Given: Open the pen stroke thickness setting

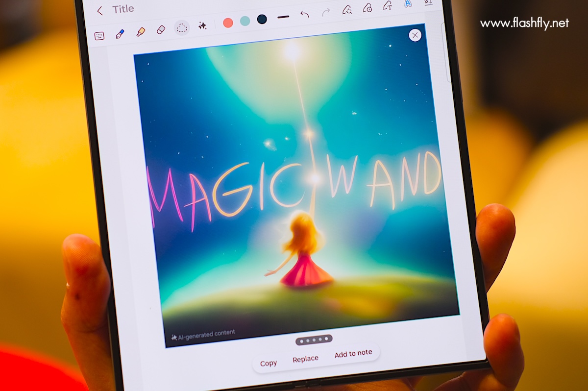Looking at the screenshot, I should pos(283,17).
